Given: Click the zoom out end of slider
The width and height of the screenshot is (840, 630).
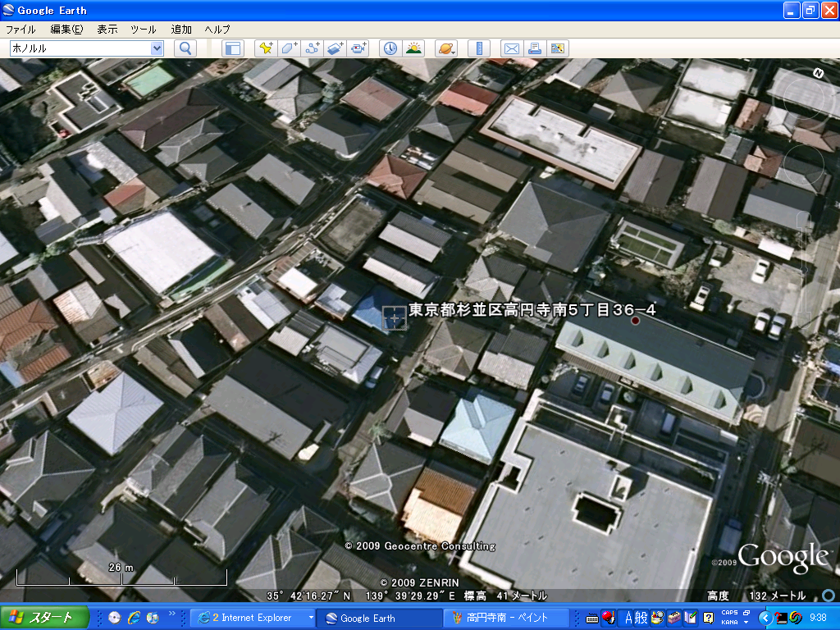Looking at the screenshot, I should (805, 321).
